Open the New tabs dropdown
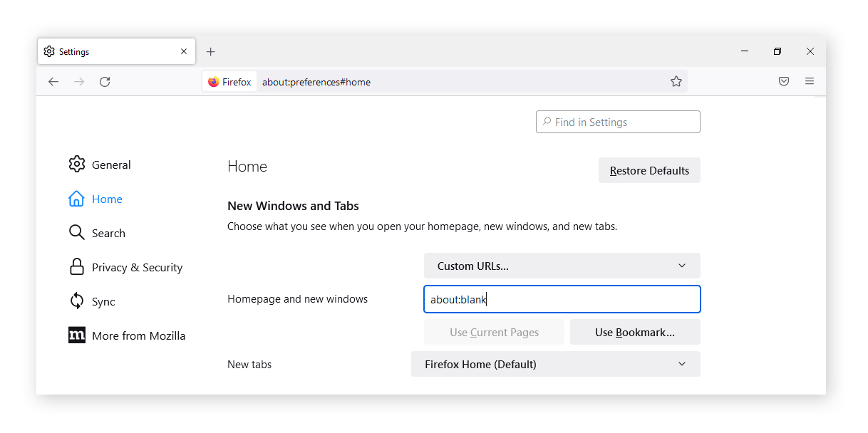 click(x=556, y=364)
